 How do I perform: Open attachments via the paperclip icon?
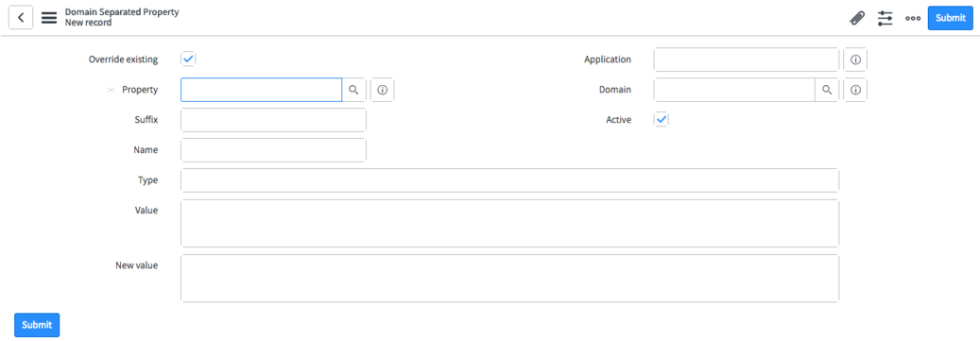857,18
